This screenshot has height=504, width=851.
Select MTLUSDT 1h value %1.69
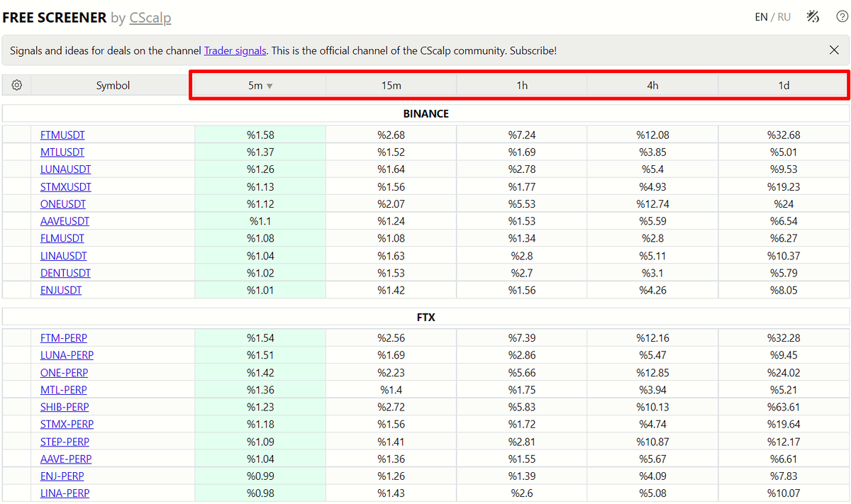[522, 152]
